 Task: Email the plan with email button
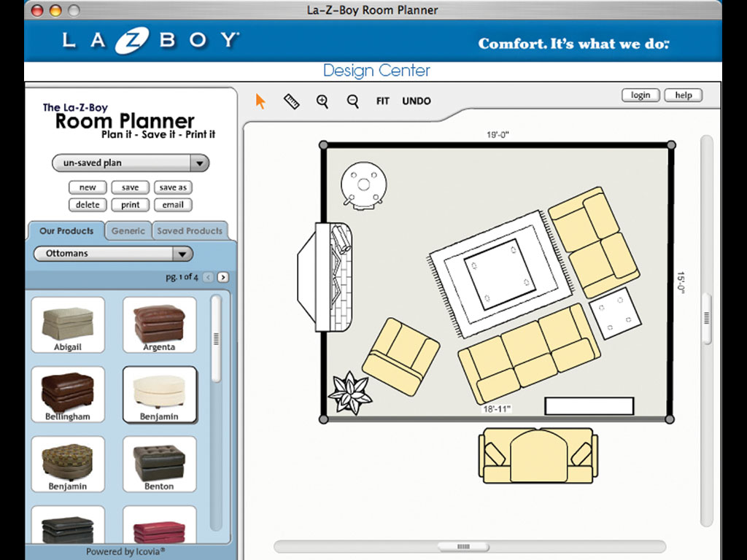pyautogui.click(x=173, y=205)
